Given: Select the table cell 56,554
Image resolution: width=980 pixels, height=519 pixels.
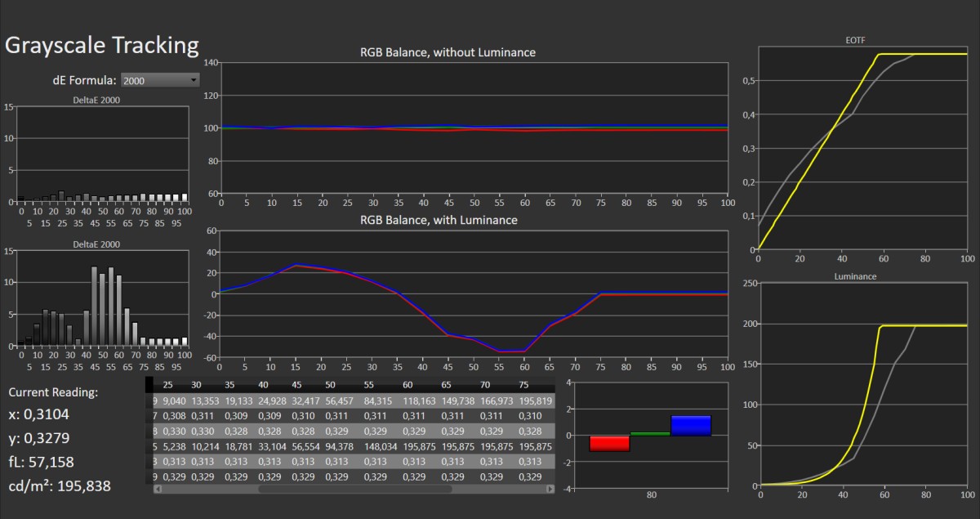Looking at the screenshot, I should pos(305,446).
